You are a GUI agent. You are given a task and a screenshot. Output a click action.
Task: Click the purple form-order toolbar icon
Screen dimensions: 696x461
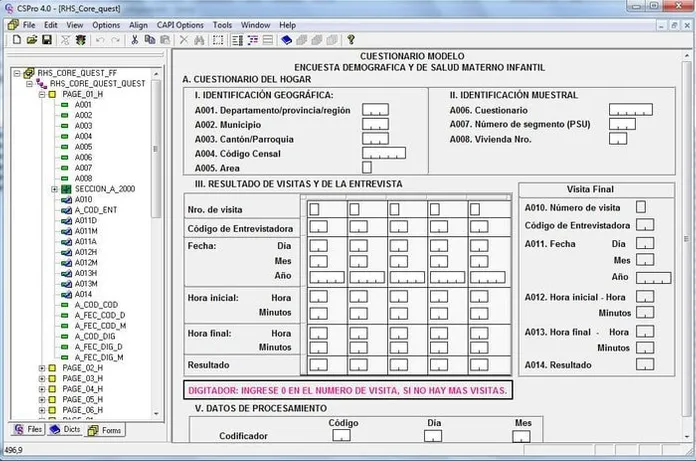(x=253, y=40)
